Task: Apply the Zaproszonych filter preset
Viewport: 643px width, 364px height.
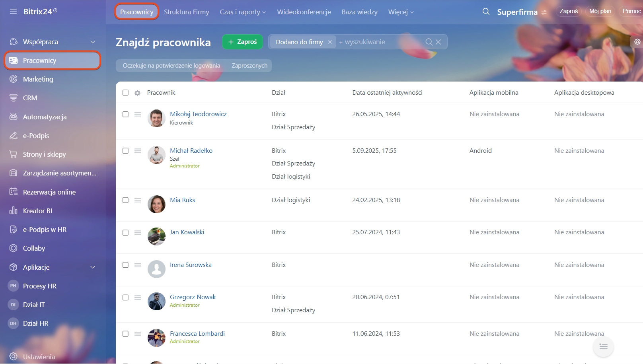Action: 249,66
